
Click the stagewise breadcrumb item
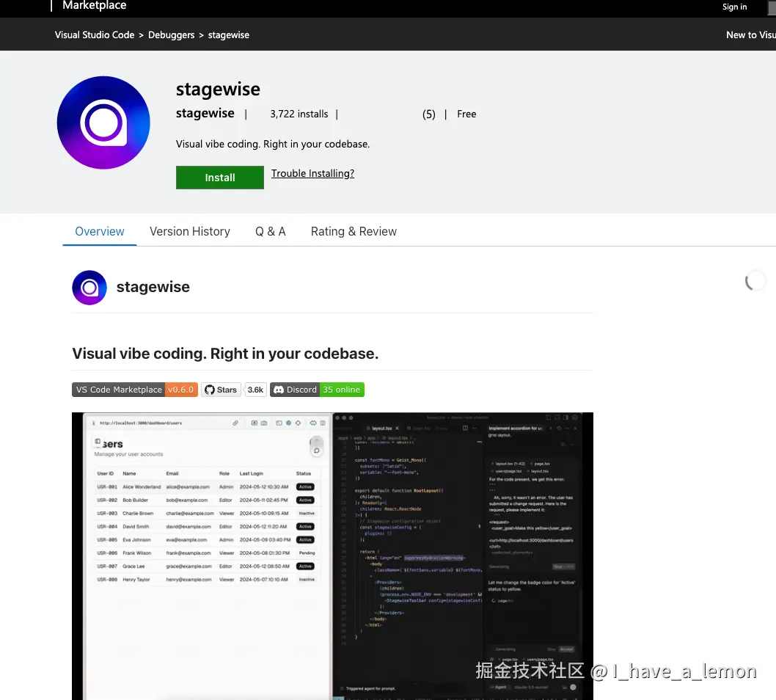229,35
